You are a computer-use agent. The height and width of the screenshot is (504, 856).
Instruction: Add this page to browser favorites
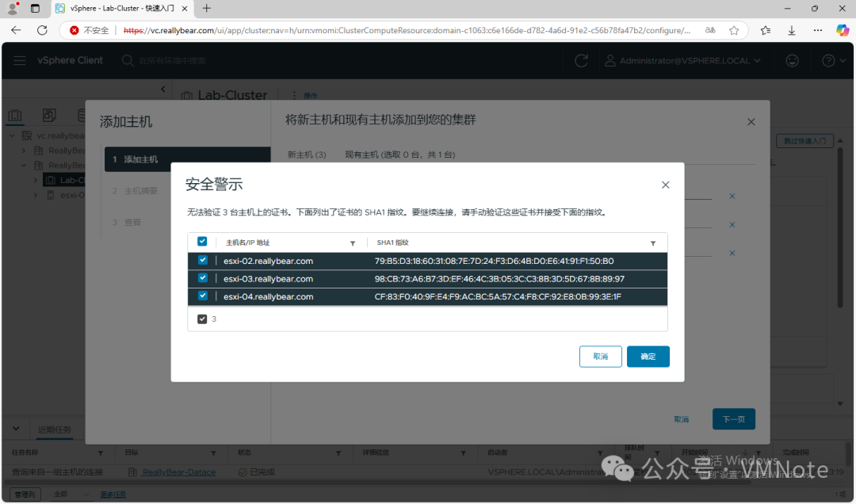coord(734,31)
